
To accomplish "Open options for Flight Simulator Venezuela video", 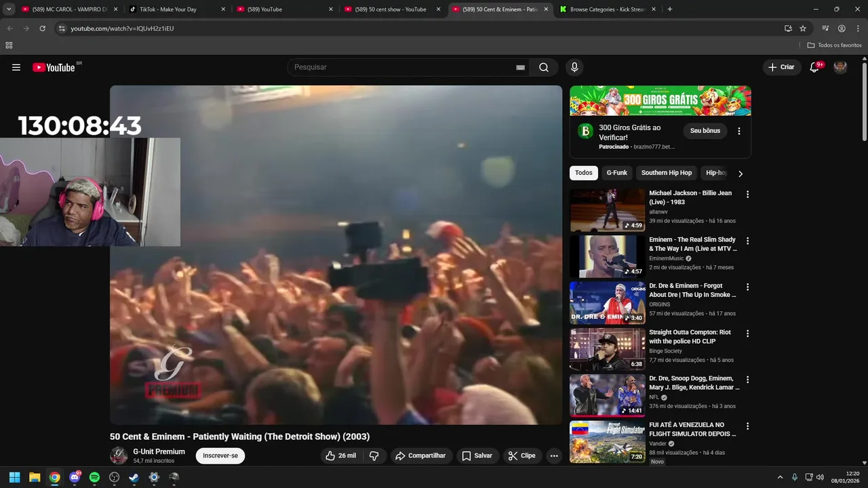I will point(747,426).
